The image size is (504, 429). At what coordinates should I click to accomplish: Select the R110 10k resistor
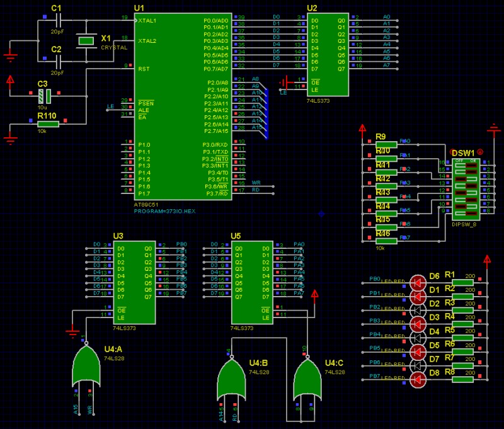coord(48,124)
